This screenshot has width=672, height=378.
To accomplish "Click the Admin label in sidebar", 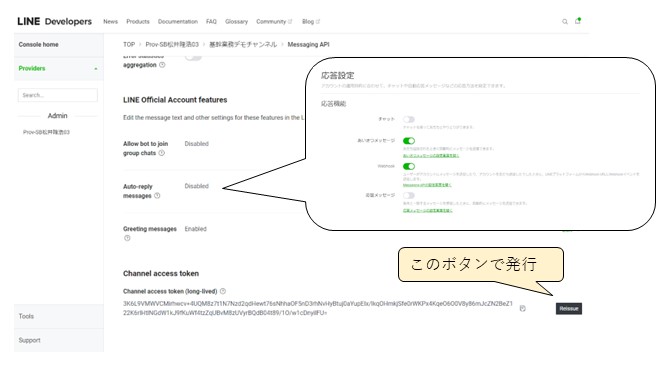I will [57, 116].
